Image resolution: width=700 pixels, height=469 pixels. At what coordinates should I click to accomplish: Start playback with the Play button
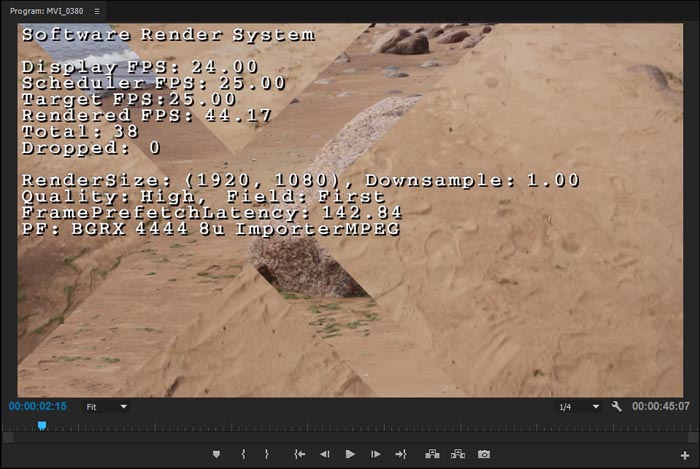click(x=350, y=454)
